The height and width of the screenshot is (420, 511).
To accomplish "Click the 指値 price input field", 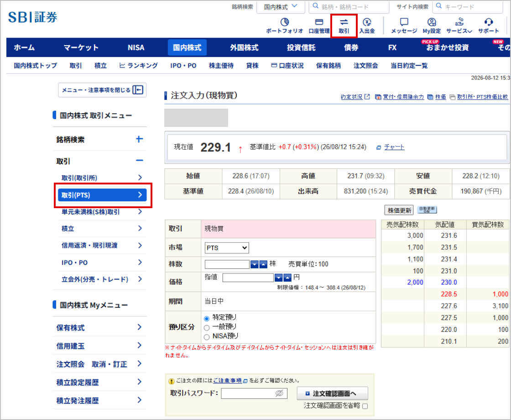I will coord(248,278).
